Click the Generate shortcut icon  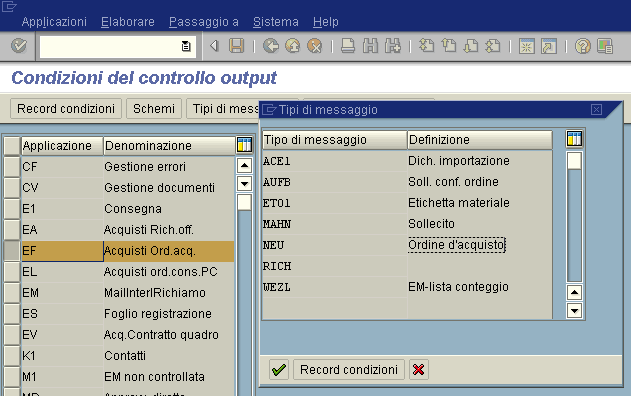pyautogui.click(x=549, y=46)
